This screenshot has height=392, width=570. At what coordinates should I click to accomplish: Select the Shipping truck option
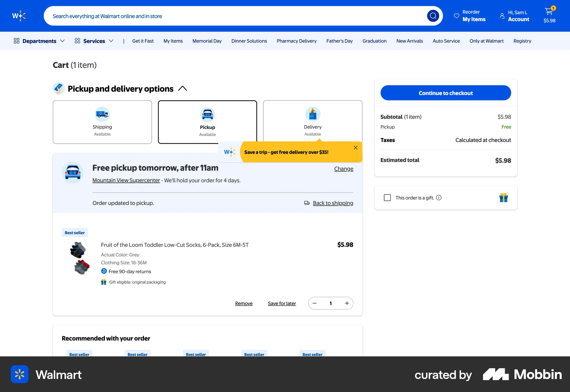click(x=102, y=122)
